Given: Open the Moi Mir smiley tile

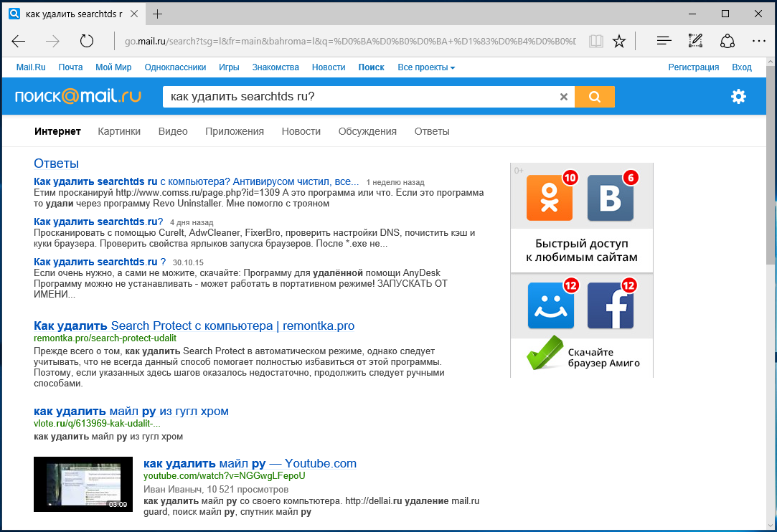Looking at the screenshot, I should coord(550,305).
